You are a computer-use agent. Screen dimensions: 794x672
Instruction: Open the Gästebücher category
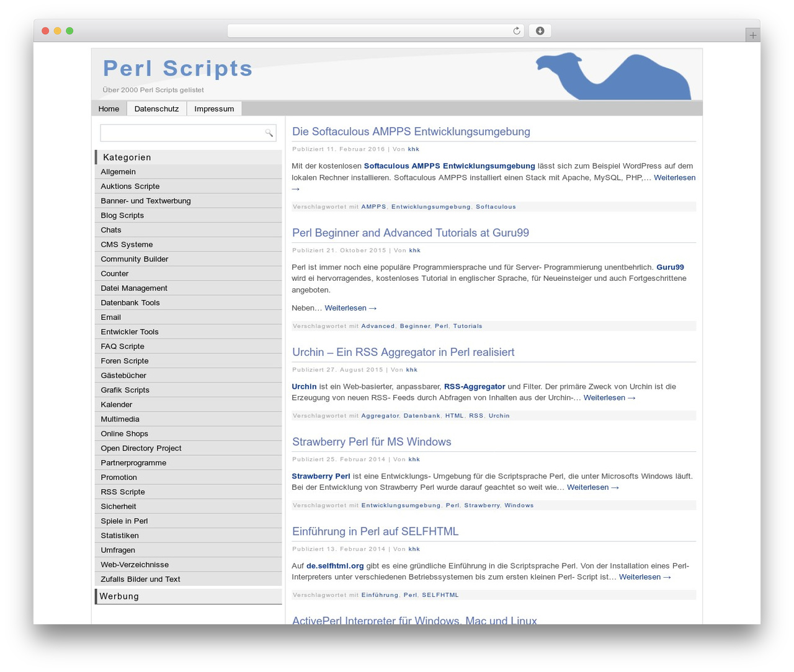(x=189, y=376)
